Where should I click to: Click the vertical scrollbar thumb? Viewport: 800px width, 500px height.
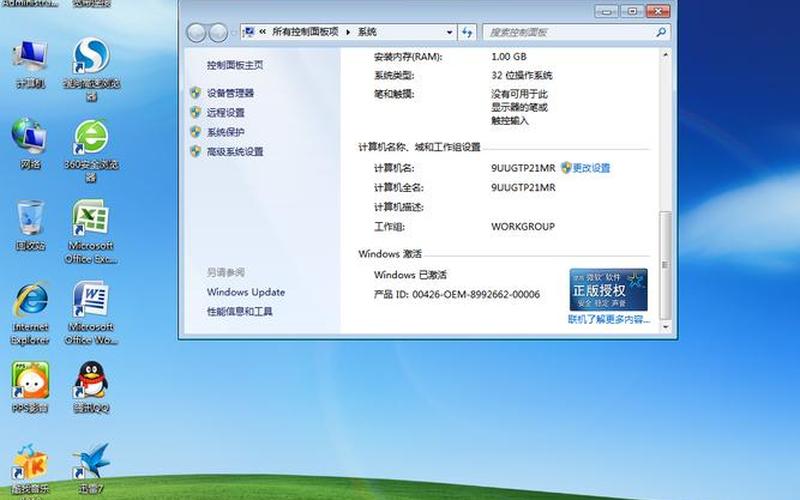click(x=665, y=265)
